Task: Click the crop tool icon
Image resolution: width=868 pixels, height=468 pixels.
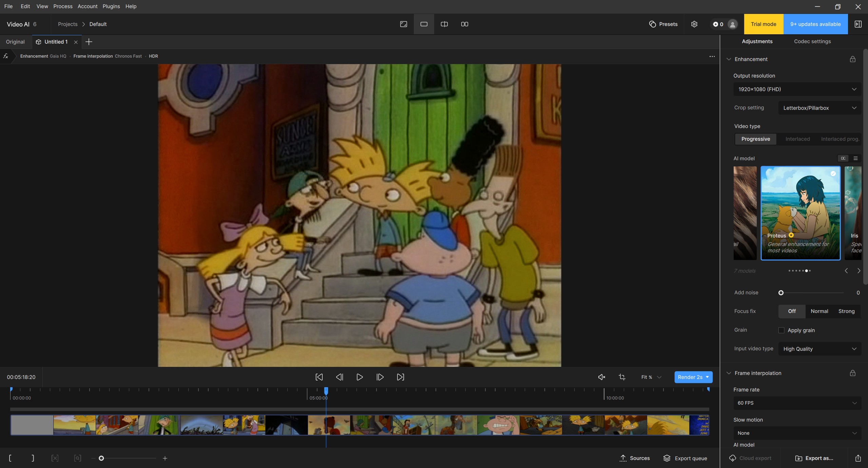Action: coord(622,377)
